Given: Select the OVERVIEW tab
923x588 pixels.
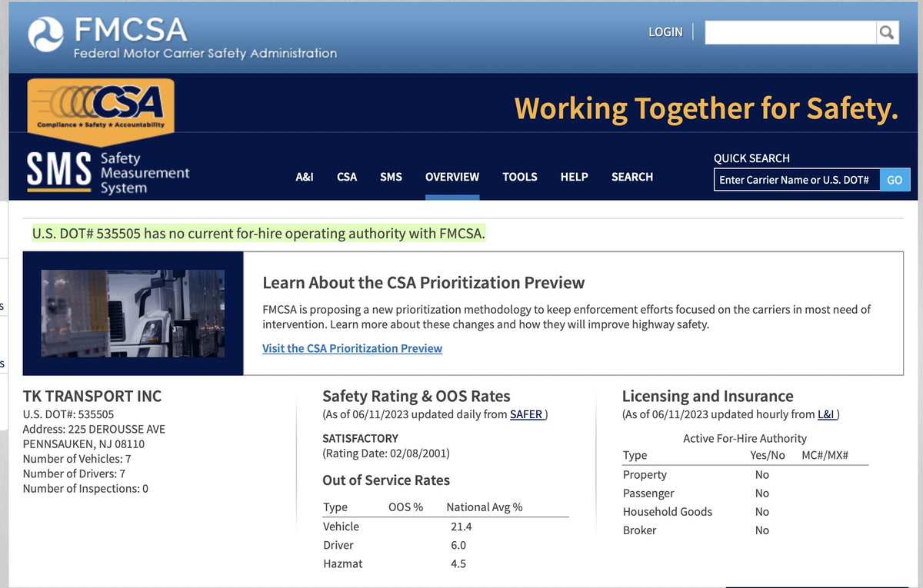Looking at the screenshot, I should 452,177.
